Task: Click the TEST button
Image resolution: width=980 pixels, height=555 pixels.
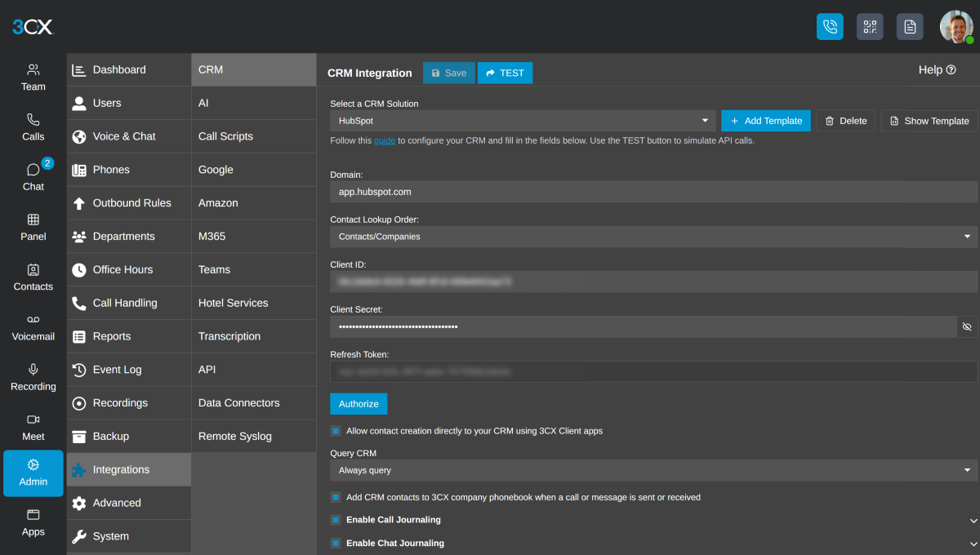Action: point(505,73)
